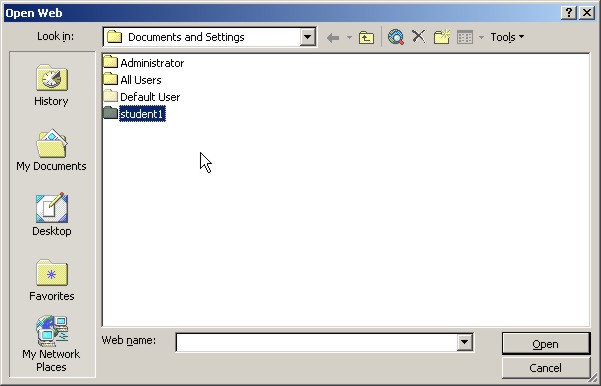The image size is (601, 386).
Task: Click the Up One Level folder icon
Action: 366,37
